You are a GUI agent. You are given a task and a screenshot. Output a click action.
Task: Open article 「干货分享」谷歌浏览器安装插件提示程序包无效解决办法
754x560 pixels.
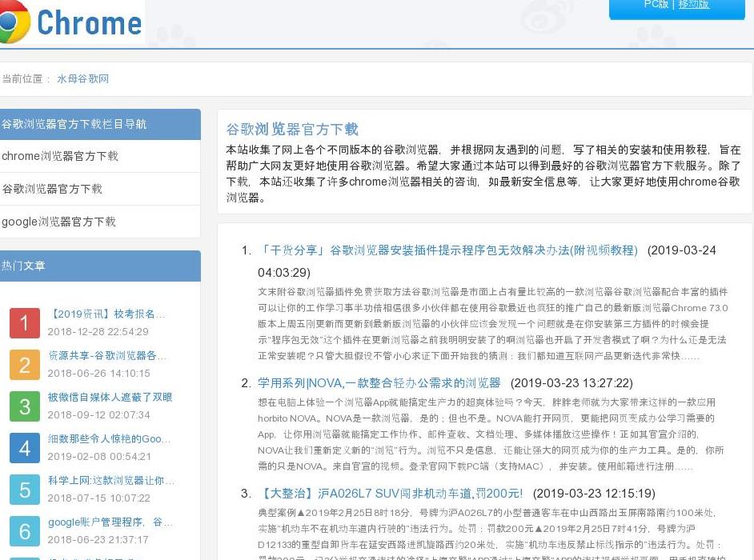[448, 250]
